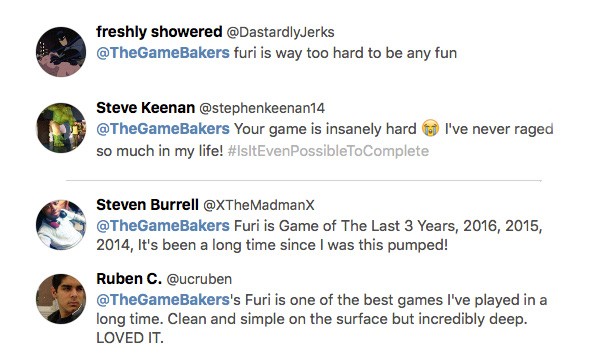This screenshot has width=600, height=364.
Task: Visit the @XTheMadmanX handle
Action: pos(259,205)
